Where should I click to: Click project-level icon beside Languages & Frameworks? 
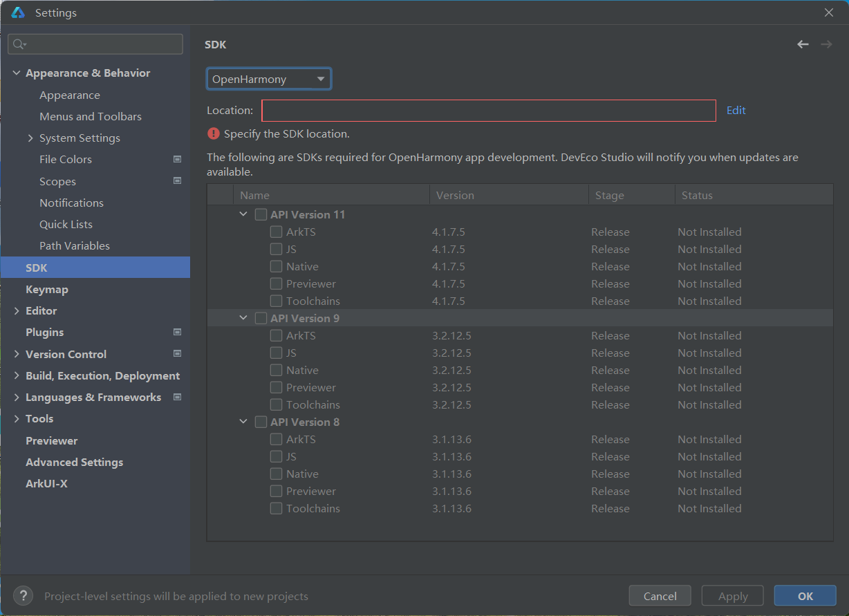click(177, 398)
